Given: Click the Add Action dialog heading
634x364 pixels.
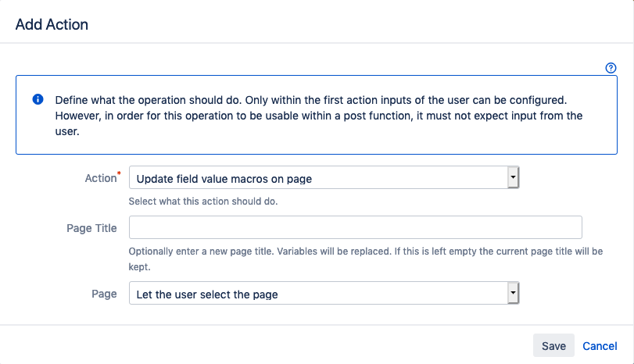Looking at the screenshot, I should [52, 24].
